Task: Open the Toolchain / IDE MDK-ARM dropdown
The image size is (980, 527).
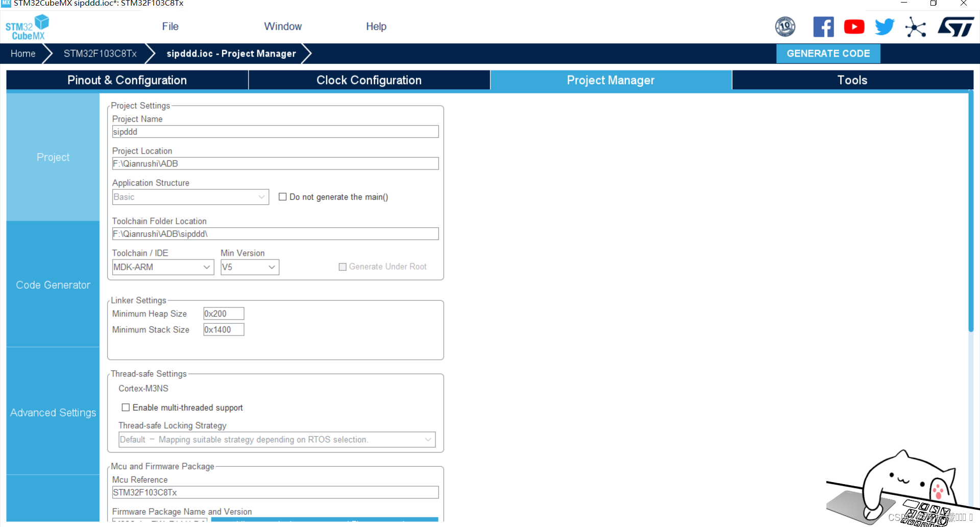Action: pyautogui.click(x=163, y=267)
